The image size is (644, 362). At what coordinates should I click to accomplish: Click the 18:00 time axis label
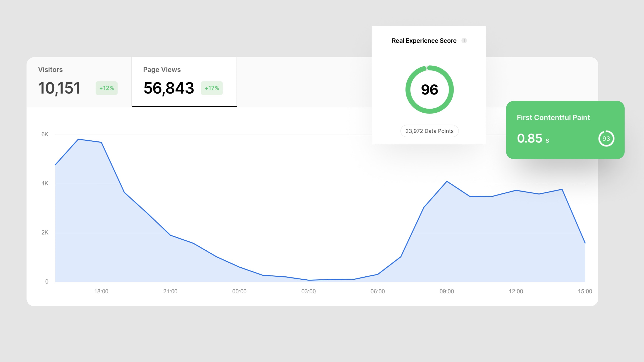pyautogui.click(x=101, y=291)
